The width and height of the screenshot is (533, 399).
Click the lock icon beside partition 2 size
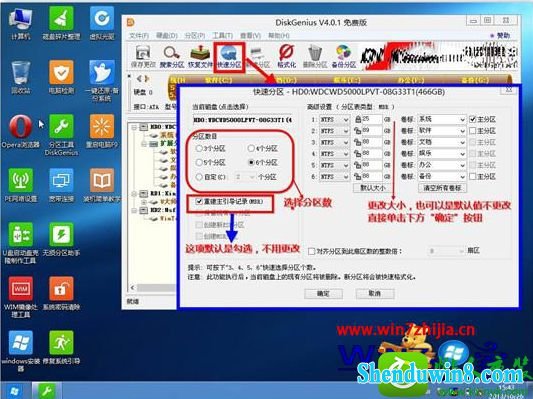point(358,131)
